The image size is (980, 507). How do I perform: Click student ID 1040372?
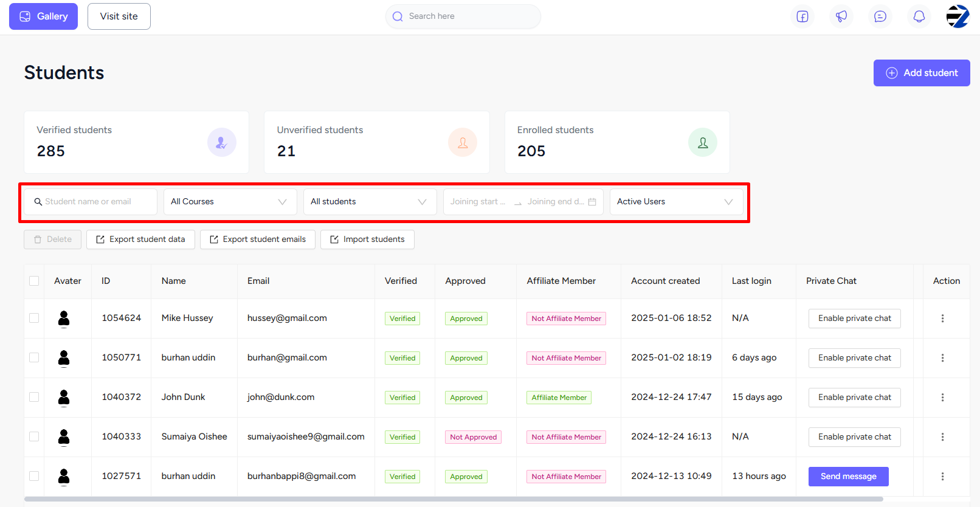click(x=122, y=397)
